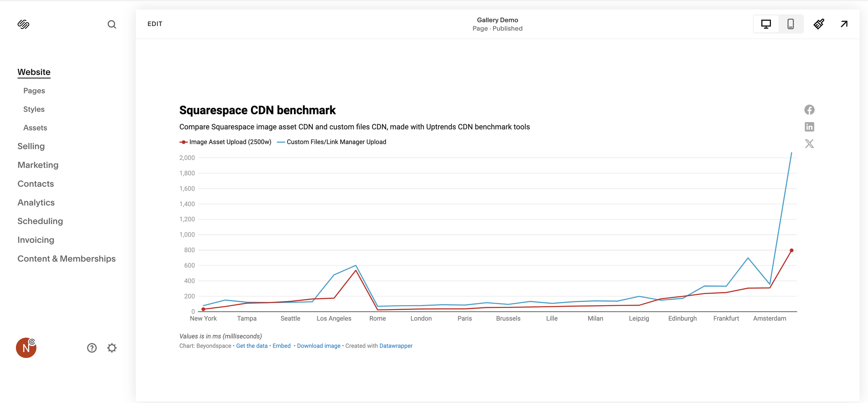The width and height of the screenshot is (868, 403).
Task: Click the Page · Published status text
Action: coord(497,28)
